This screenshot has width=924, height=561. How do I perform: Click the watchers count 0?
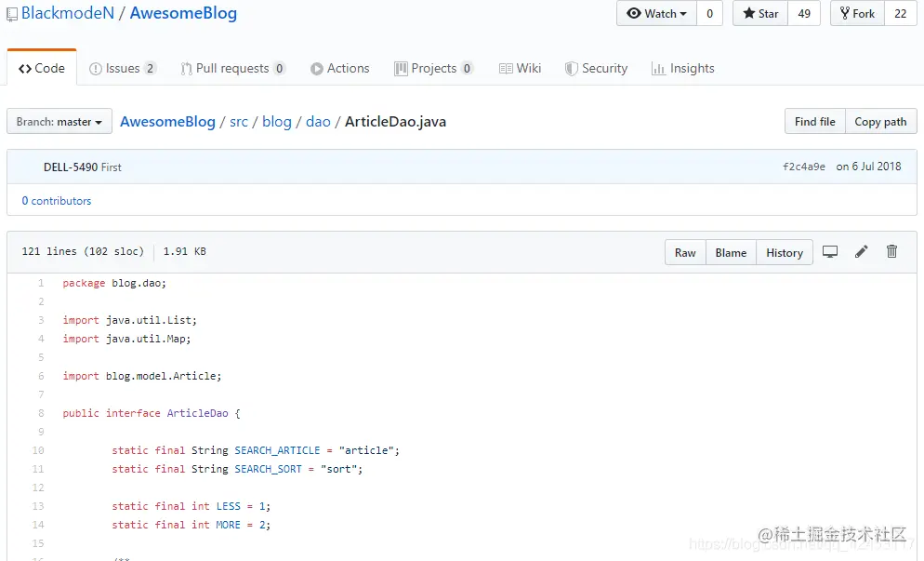click(709, 14)
